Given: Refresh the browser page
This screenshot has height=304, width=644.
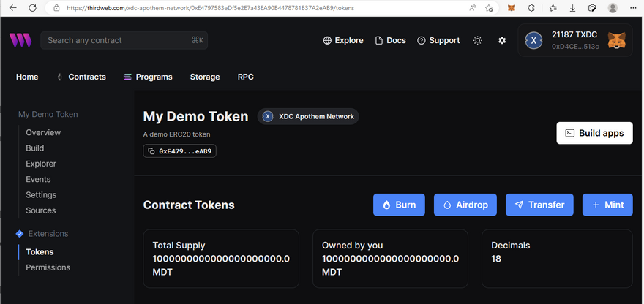Looking at the screenshot, I should (32, 8).
